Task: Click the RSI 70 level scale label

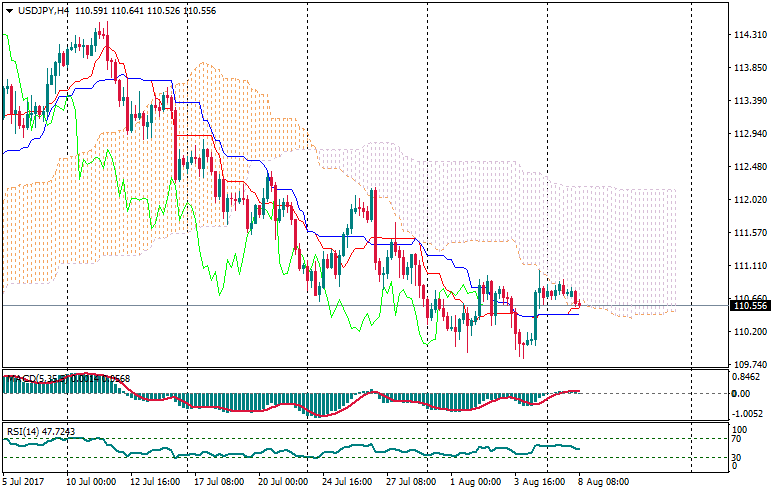Action: [x=738, y=438]
